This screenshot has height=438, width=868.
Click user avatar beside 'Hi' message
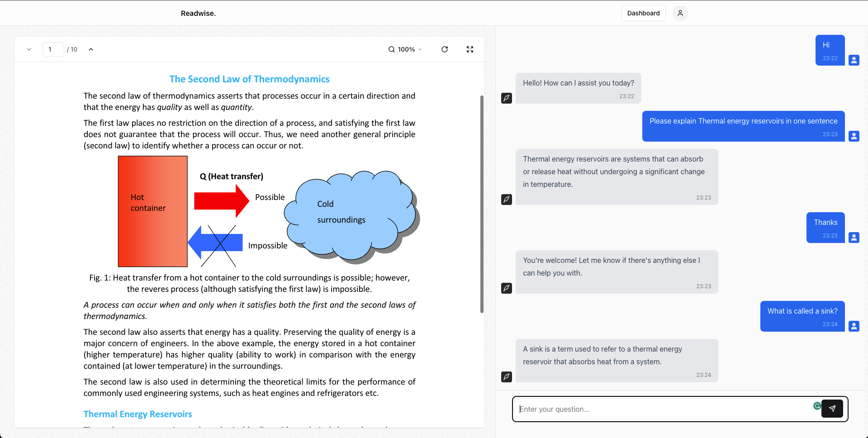point(854,60)
